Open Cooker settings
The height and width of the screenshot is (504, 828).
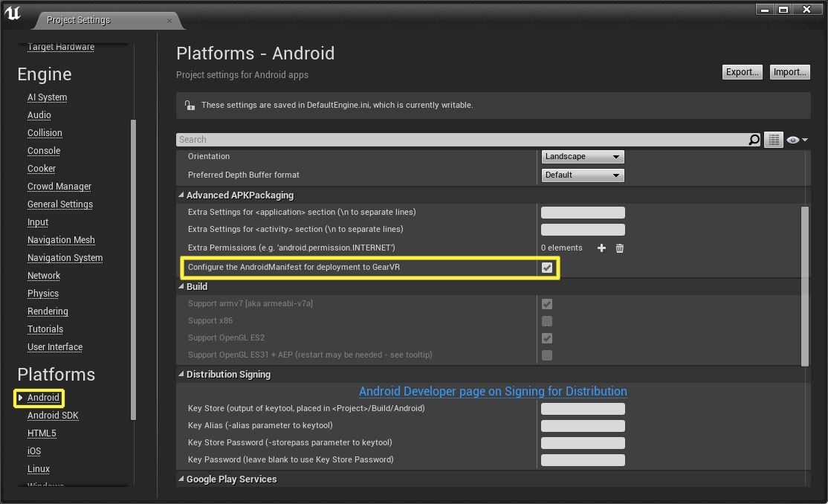(x=41, y=169)
